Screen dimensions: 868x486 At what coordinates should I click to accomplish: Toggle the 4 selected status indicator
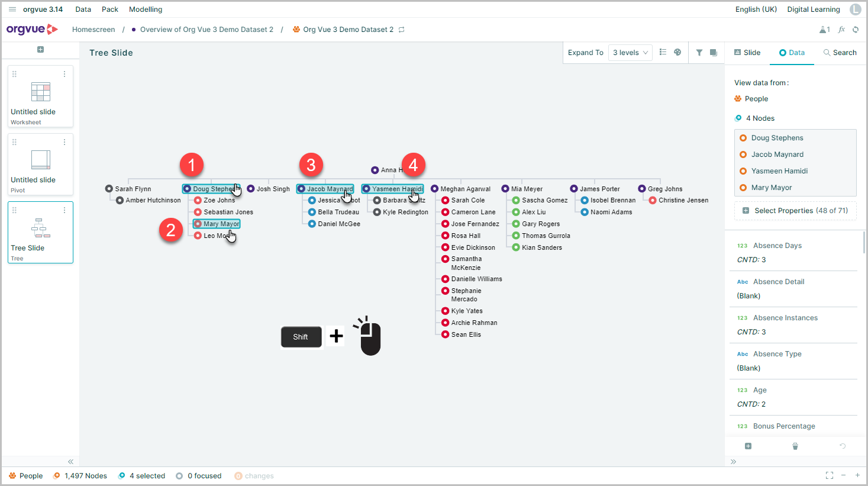pyautogui.click(x=142, y=476)
